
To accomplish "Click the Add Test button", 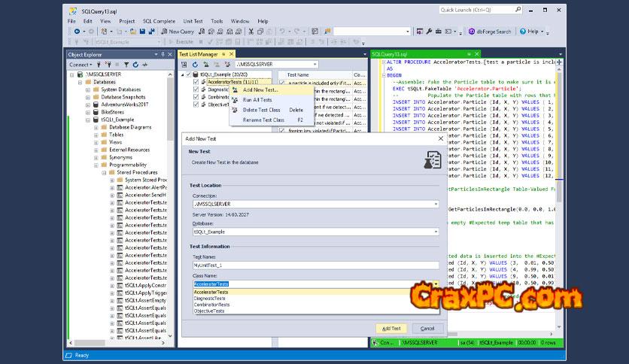I will [x=391, y=329].
